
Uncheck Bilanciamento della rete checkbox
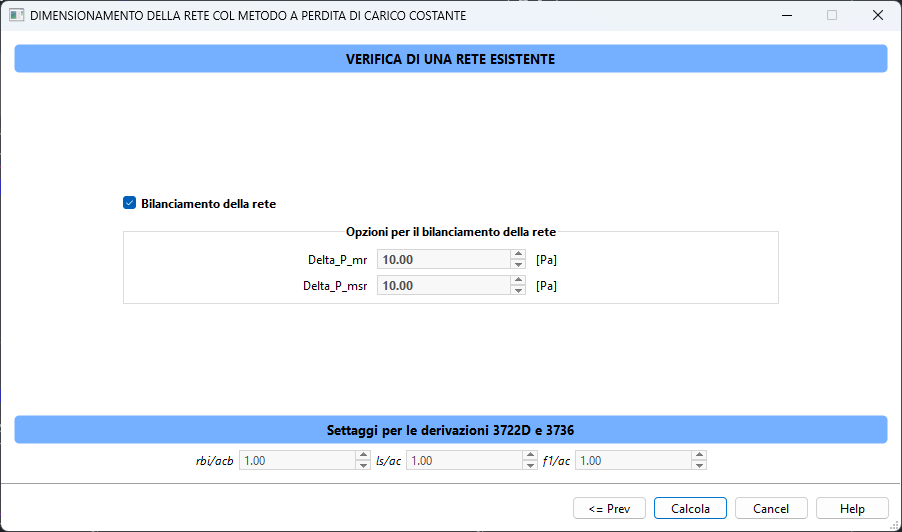click(x=129, y=203)
